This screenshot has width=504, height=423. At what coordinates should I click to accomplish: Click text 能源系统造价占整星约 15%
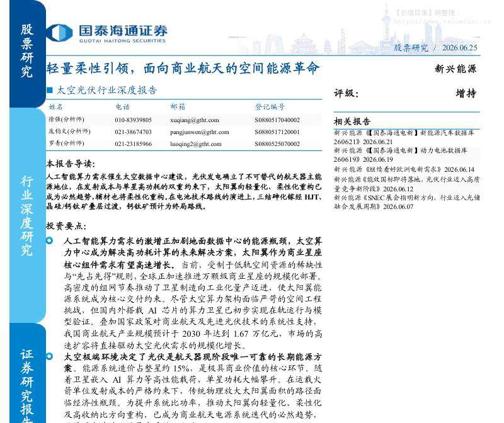tap(136, 368)
